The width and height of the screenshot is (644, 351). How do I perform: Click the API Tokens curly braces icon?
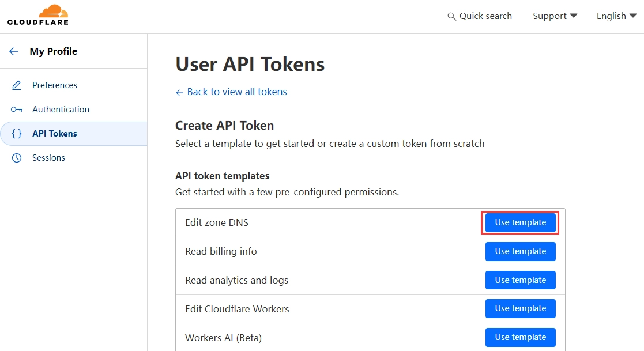(17, 134)
